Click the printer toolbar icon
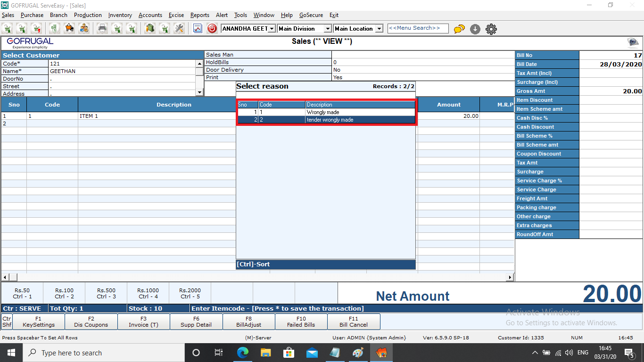 coord(102,28)
